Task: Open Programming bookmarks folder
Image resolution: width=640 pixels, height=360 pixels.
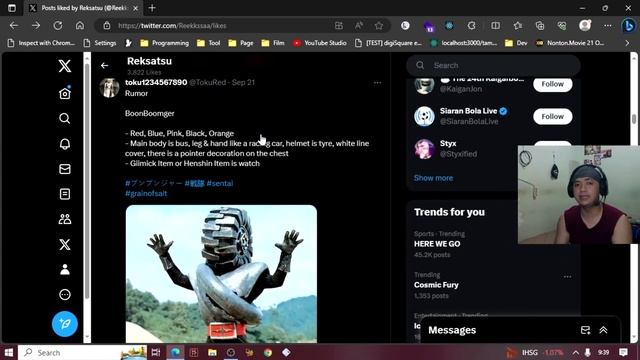Action: 164,43
